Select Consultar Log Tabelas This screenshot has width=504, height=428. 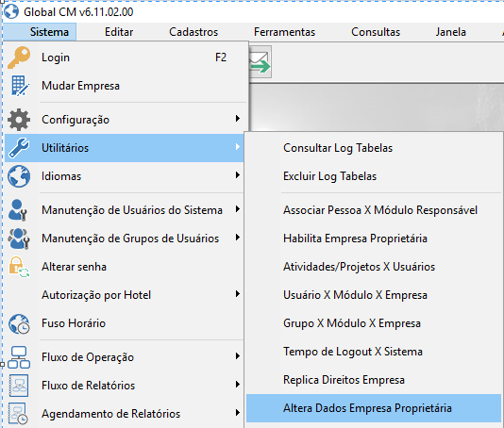tap(374, 148)
